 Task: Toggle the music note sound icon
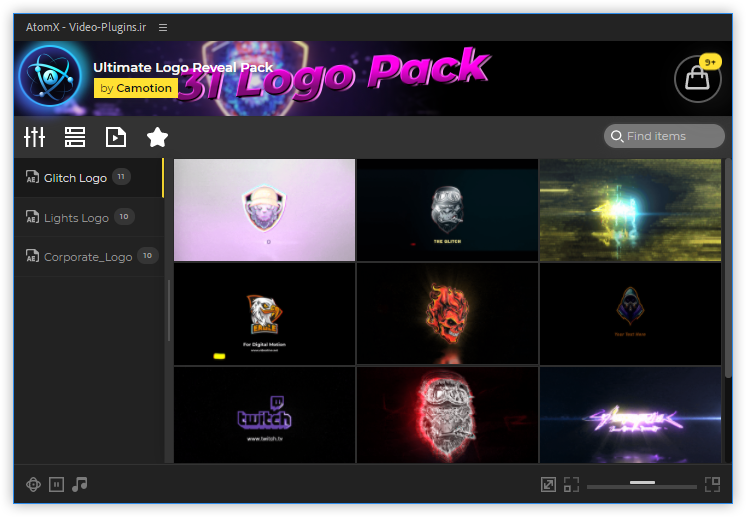[79, 485]
